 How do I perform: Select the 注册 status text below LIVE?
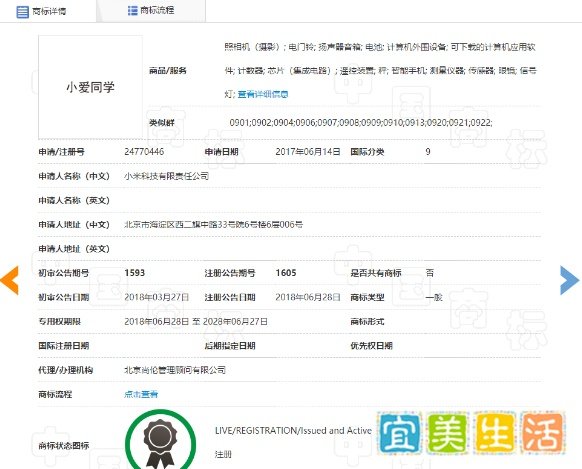223,454
